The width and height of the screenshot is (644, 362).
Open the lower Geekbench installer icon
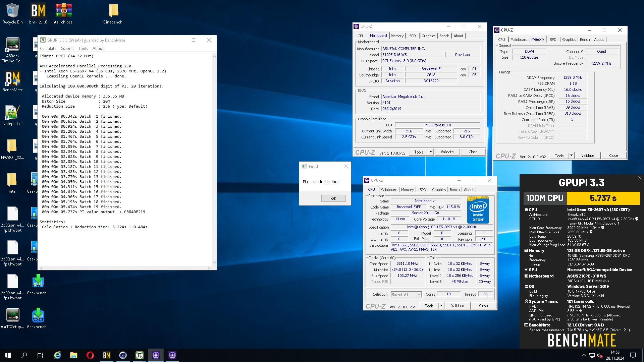pos(38,318)
